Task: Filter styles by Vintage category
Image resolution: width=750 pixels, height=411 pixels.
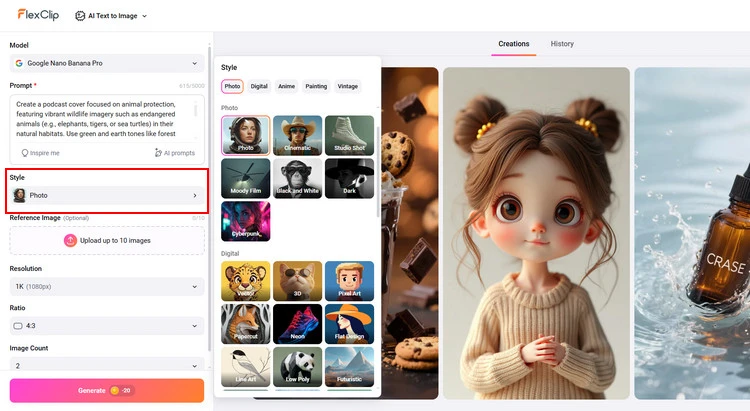Action: click(347, 87)
